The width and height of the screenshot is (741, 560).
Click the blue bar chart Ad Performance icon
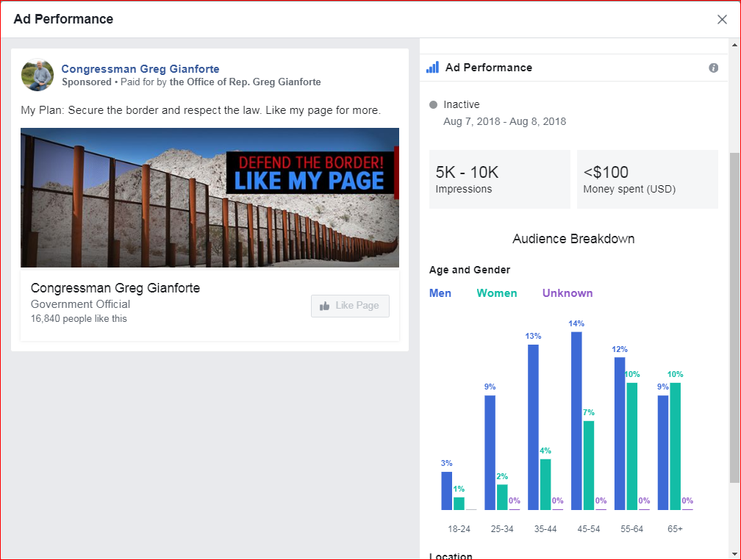tap(432, 68)
